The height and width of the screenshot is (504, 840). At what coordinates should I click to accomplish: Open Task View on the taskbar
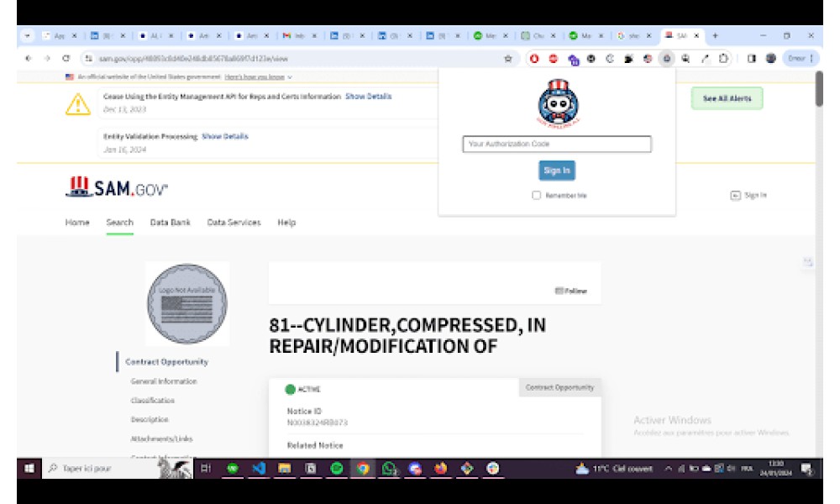coord(206,469)
